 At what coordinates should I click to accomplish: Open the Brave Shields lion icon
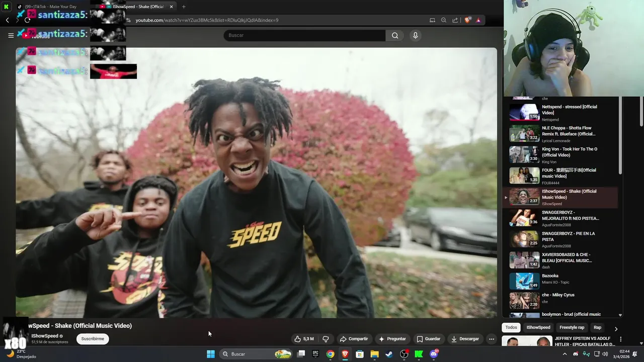467,20
